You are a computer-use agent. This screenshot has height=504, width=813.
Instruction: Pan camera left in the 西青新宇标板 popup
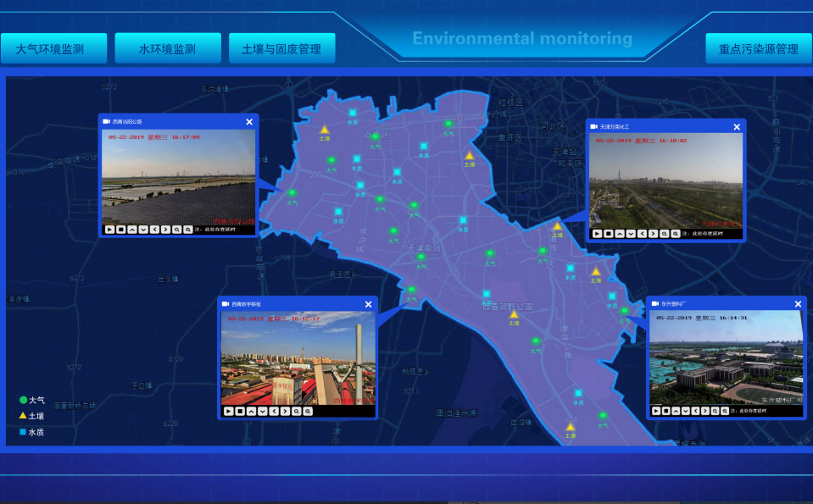tap(274, 412)
